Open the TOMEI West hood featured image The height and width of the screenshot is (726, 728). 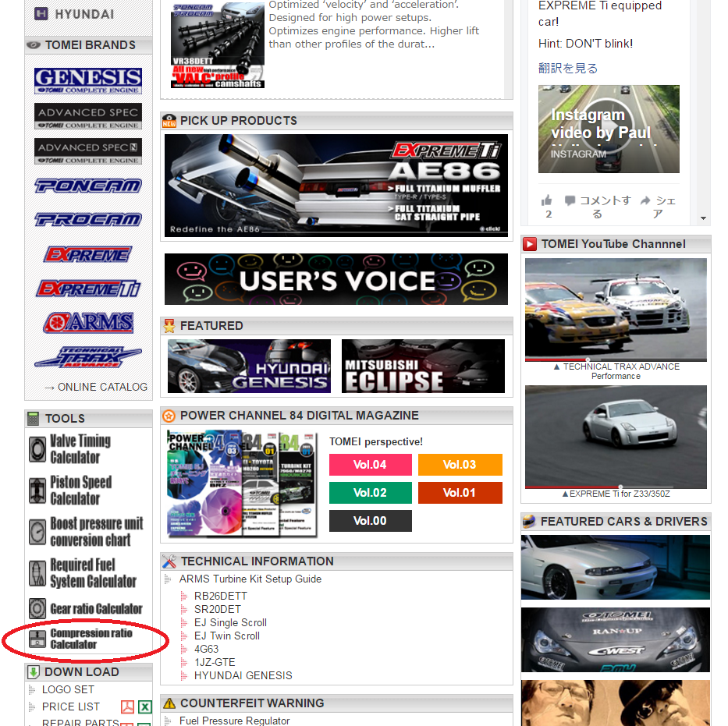[615, 639]
